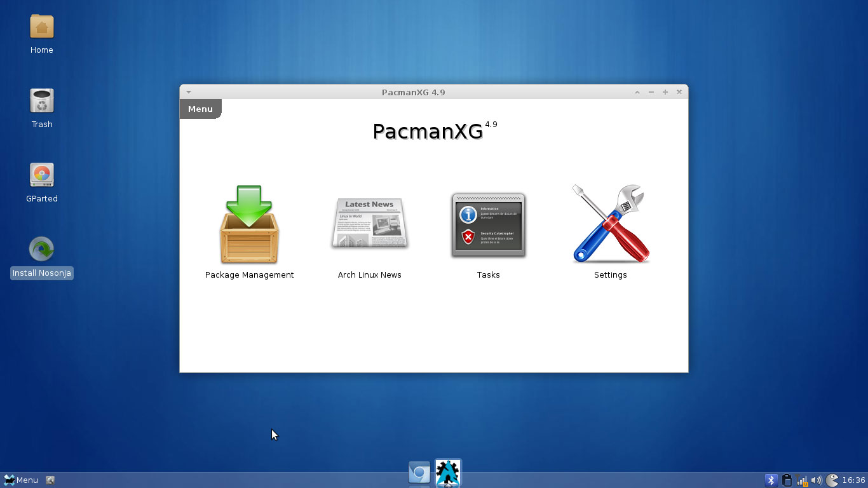The image size is (868, 488).
Task: Click the battery status tray icon
Action: 787,480
